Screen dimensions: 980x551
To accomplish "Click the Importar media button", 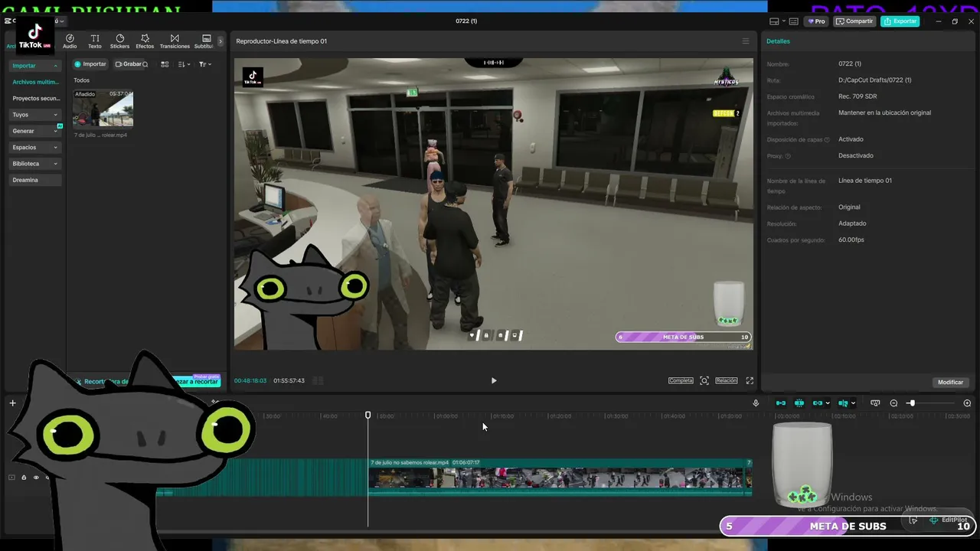I will (x=90, y=64).
